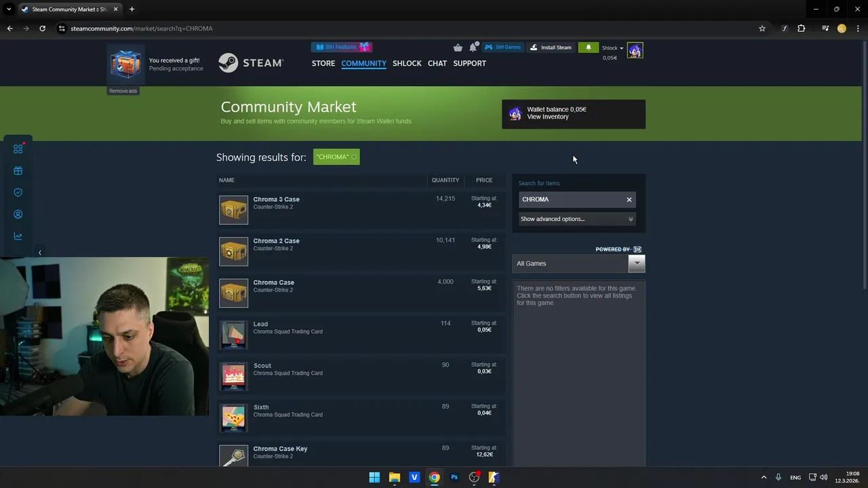
Task: Reload the page with the refresh icon
Action: pos(42,28)
